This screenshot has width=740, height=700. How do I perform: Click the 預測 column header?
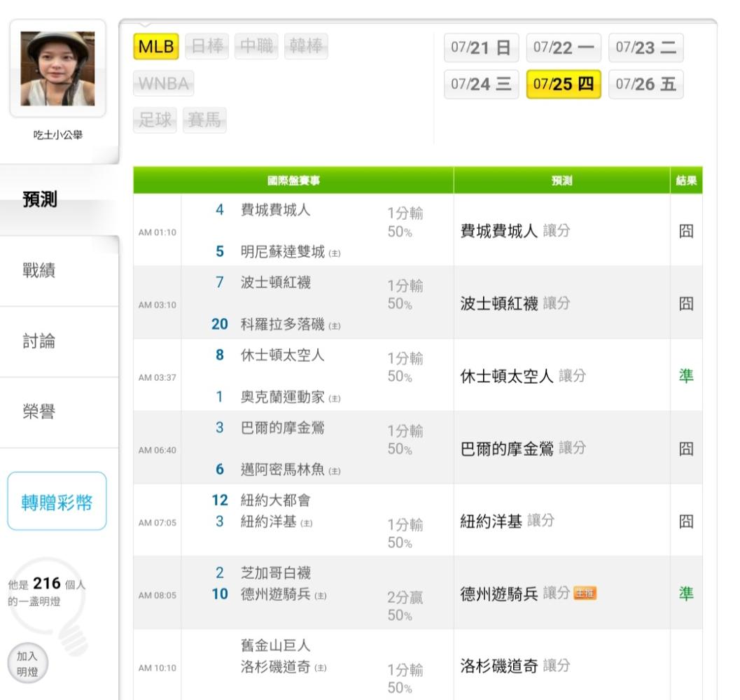[x=561, y=181]
